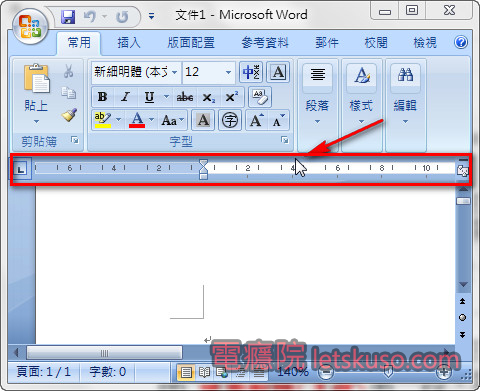This screenshot has width=480, height=391.
Task: Expand underline style dropdown arrow
Action: [166, 97]
